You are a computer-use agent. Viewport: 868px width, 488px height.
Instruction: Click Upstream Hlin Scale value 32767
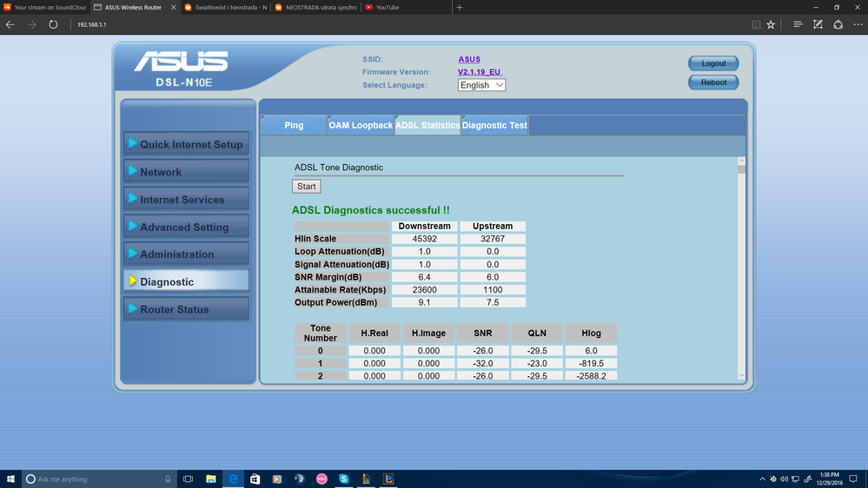coord(493,239)
